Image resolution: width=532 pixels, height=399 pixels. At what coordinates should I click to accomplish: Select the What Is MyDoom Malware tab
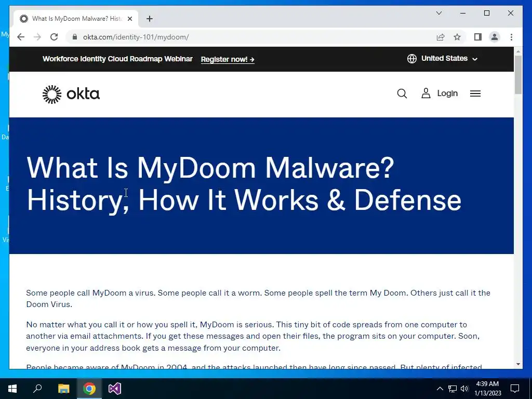click(76, 19)
